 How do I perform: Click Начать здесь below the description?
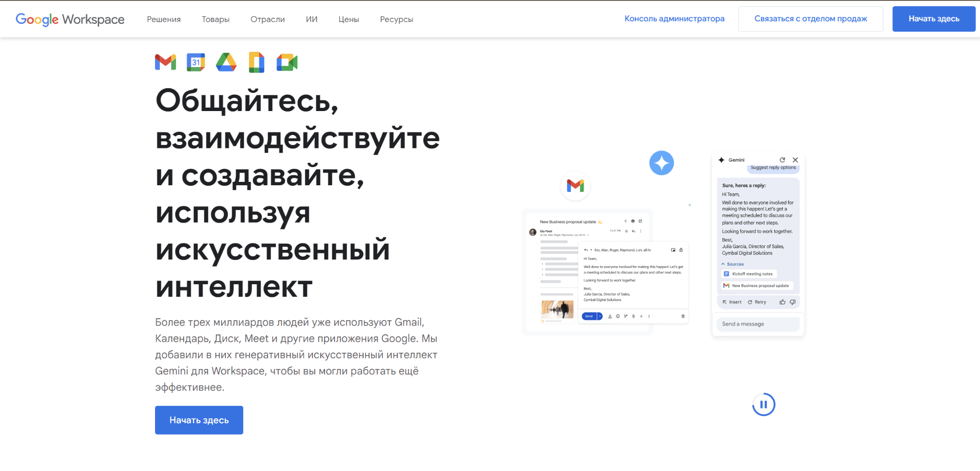tap(199, 420)
